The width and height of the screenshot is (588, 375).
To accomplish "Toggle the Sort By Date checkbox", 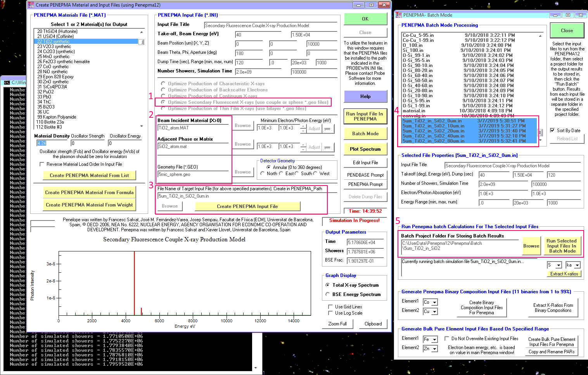I will click(x=552, y=131).
